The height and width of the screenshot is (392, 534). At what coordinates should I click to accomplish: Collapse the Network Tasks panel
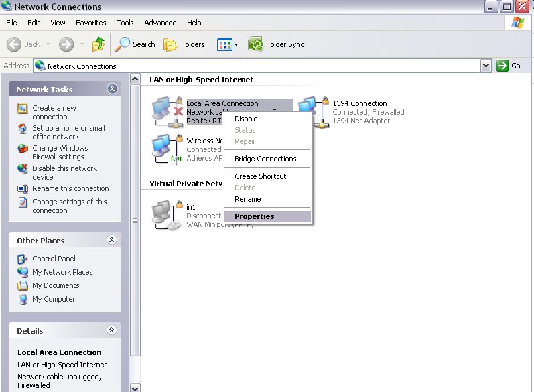pos(112,89)
